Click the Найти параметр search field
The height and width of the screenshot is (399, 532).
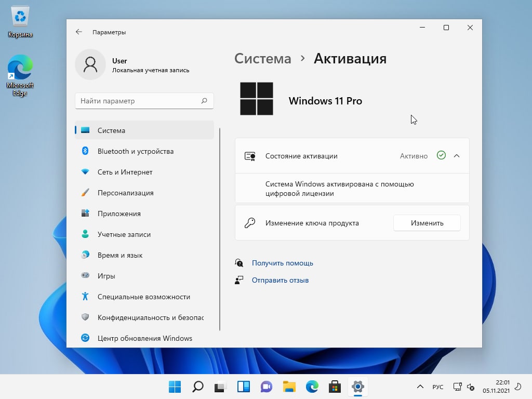[144, 101]
